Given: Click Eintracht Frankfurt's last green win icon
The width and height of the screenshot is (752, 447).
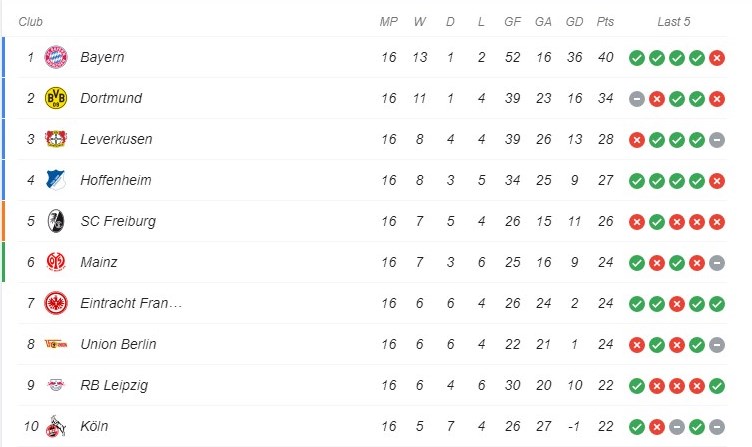Looking at the screenshot, I should pos(717,304).
